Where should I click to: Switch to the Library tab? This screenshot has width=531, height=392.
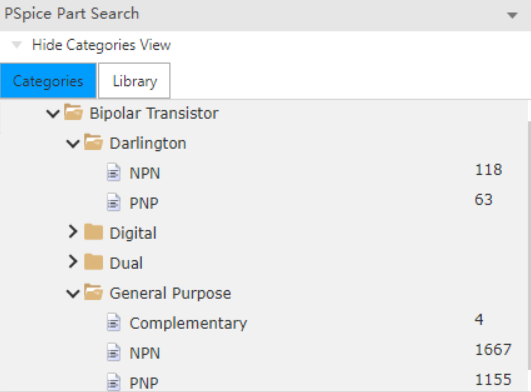pyautogui.click(x=134, y=81)
